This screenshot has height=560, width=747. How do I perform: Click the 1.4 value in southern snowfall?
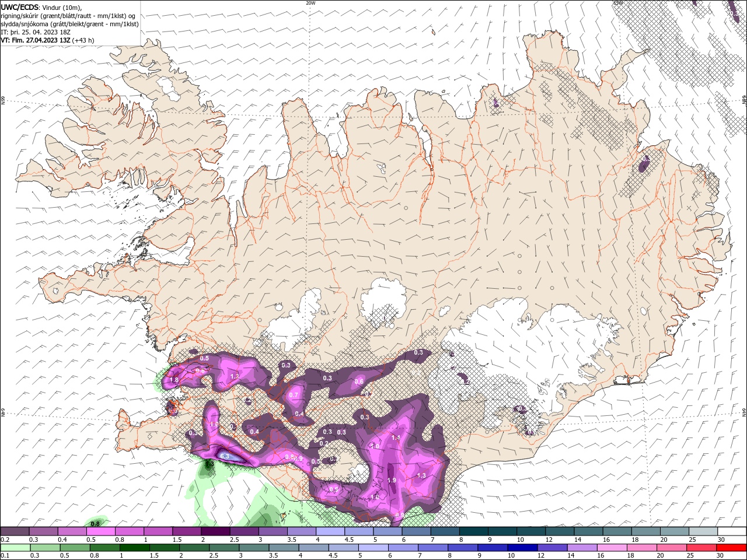coord(396,437)
